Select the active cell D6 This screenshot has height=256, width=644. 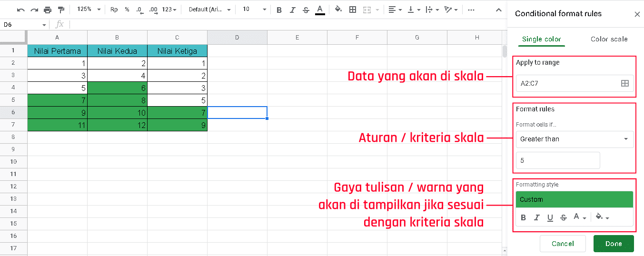(x=237, y=112)
